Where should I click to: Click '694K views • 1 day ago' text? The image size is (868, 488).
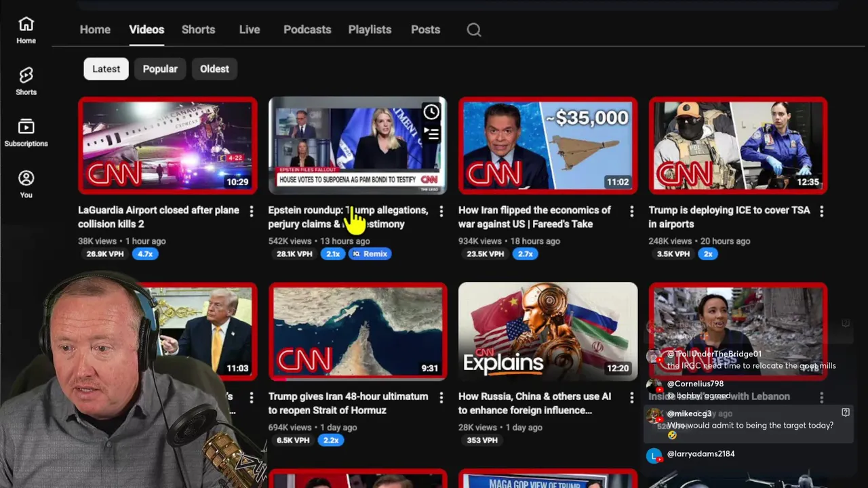313,427
